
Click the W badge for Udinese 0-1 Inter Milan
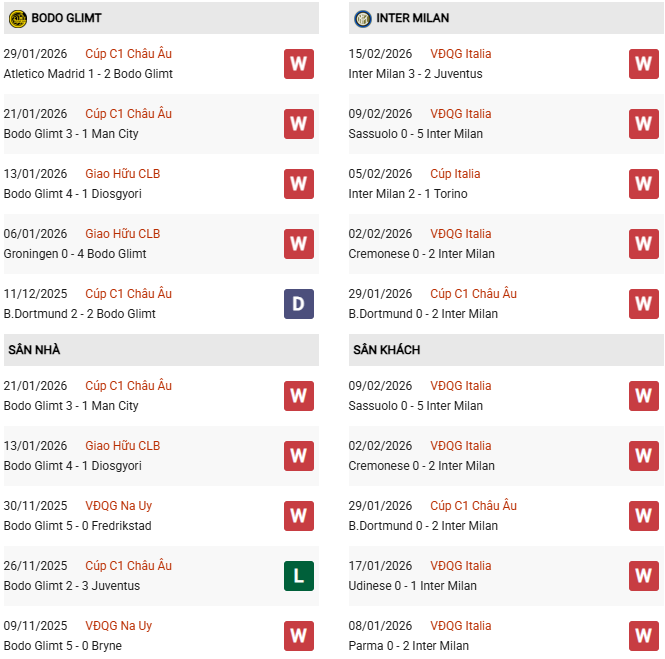click(x=643, y=576)
